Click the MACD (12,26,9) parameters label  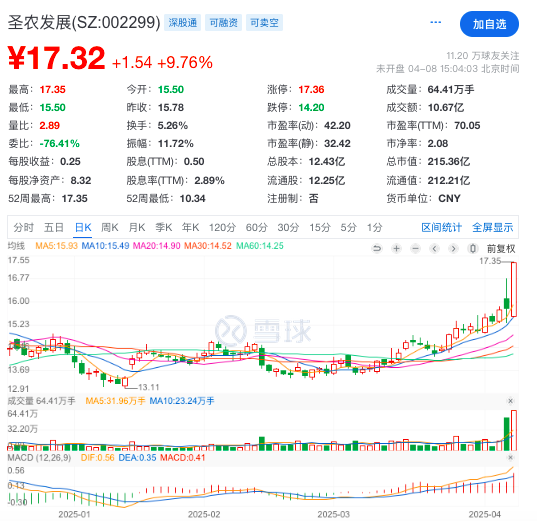[x=39, y=458]
